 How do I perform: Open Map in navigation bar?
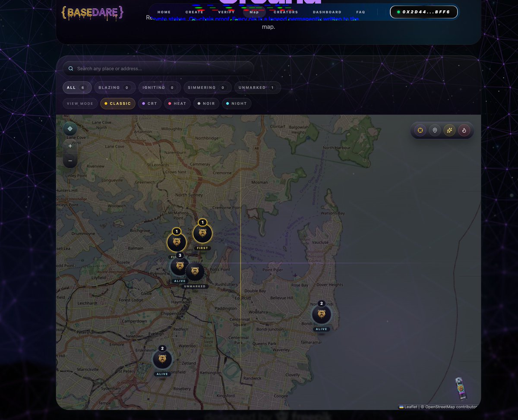[254, 12]
